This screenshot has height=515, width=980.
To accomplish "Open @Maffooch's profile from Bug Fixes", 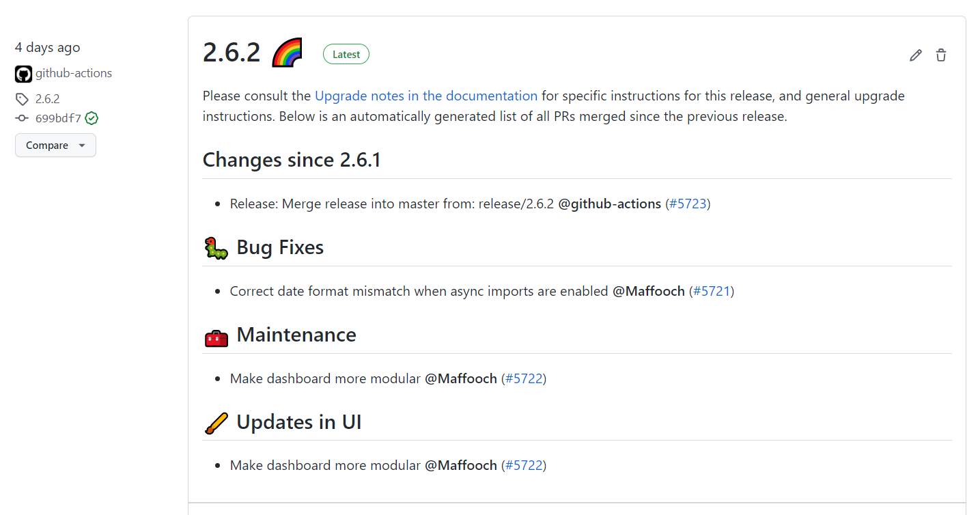I will [649, 290].
